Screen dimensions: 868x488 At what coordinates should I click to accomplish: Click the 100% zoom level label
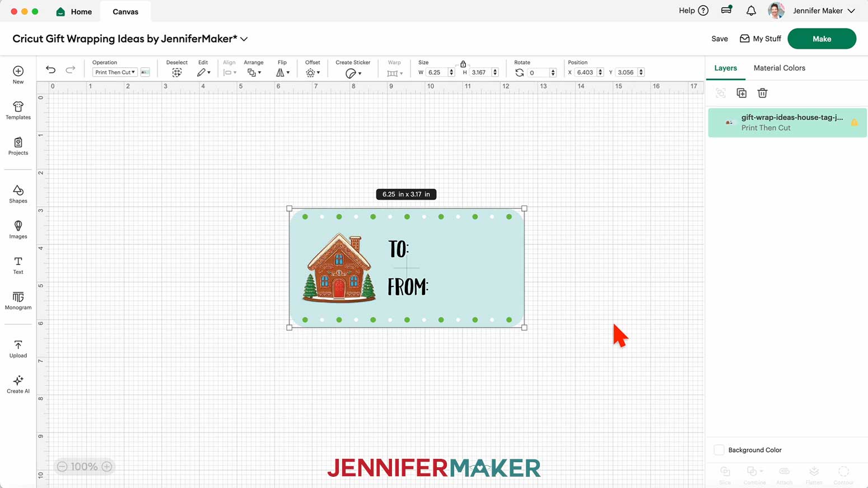tap(84, 466)
